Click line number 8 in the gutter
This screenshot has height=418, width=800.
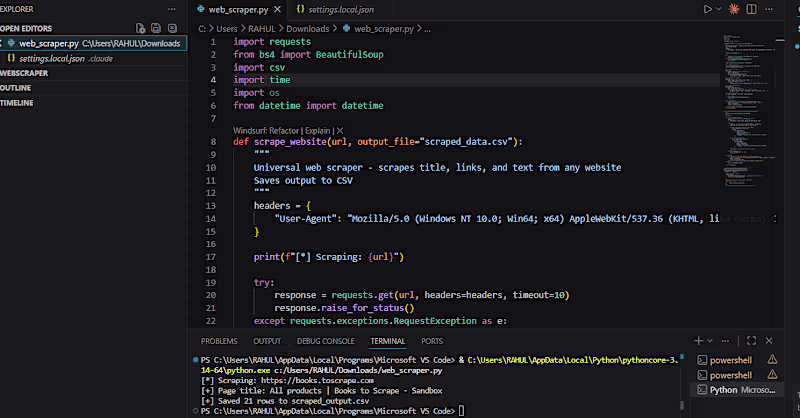click(x=213, y=142)
